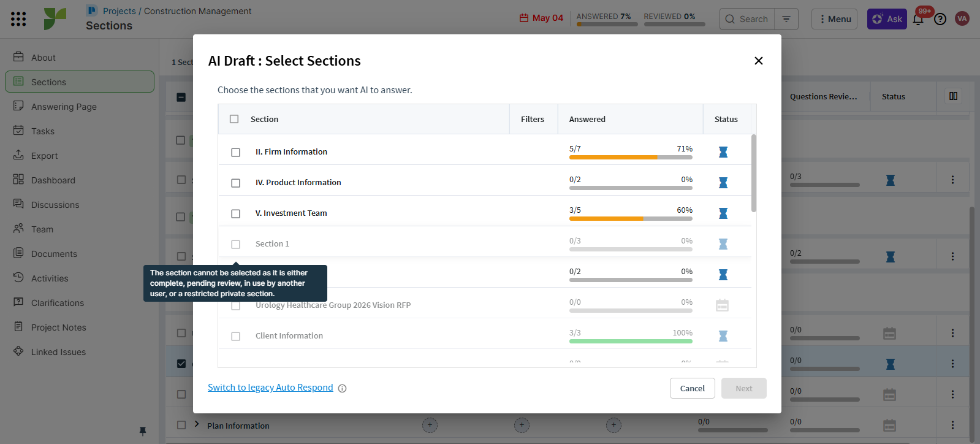Open the help question mark icon
The width and height of the screenshot is (980, 444).
click(x=940, y=19)
